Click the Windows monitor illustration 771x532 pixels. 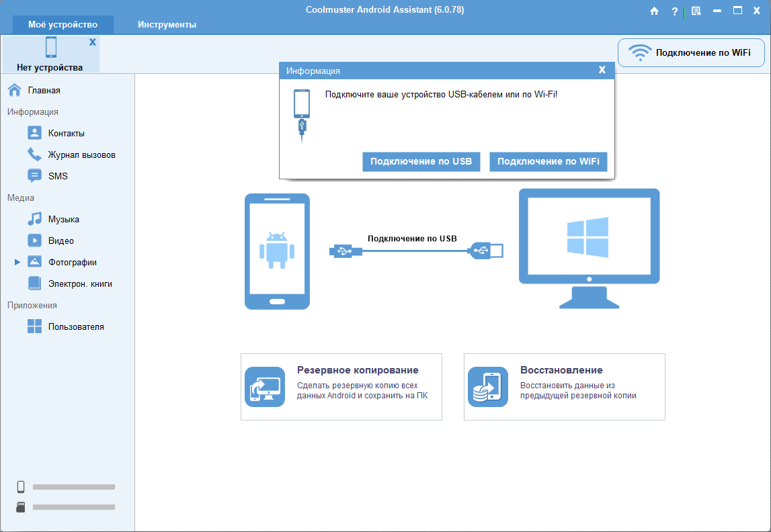[589, 249]
